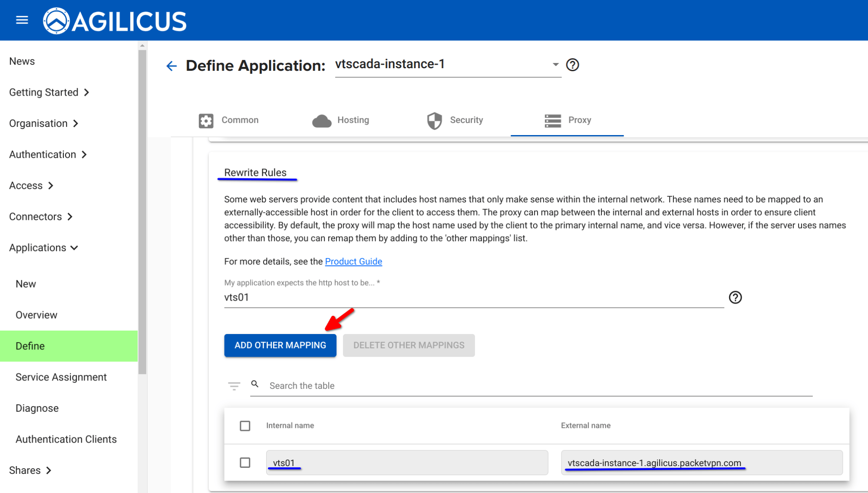The image size is (868, 493).
Task: Go back using the left arrow
Action: [x=172, y=66]
